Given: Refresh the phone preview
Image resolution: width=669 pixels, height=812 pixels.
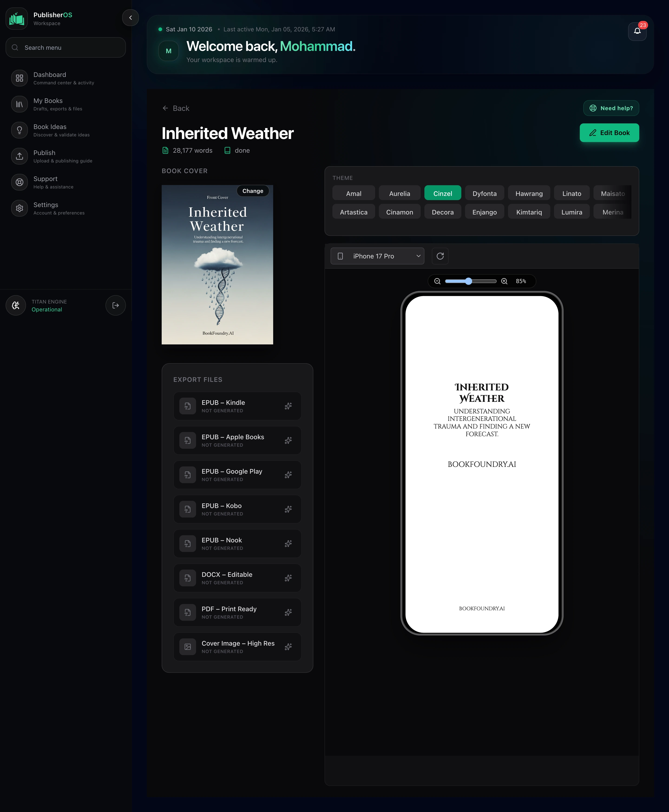Looking at the screenshot, I should (440, 256).
